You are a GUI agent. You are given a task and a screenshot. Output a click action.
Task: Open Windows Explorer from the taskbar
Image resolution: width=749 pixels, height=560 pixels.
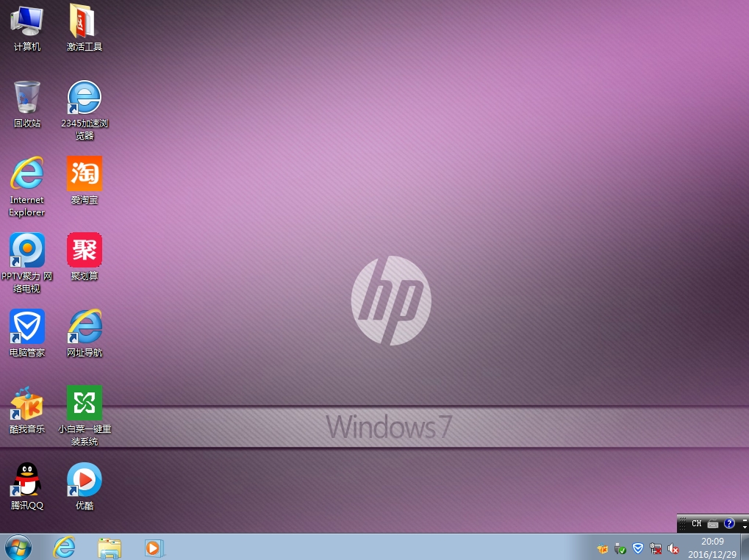point(110,548)
